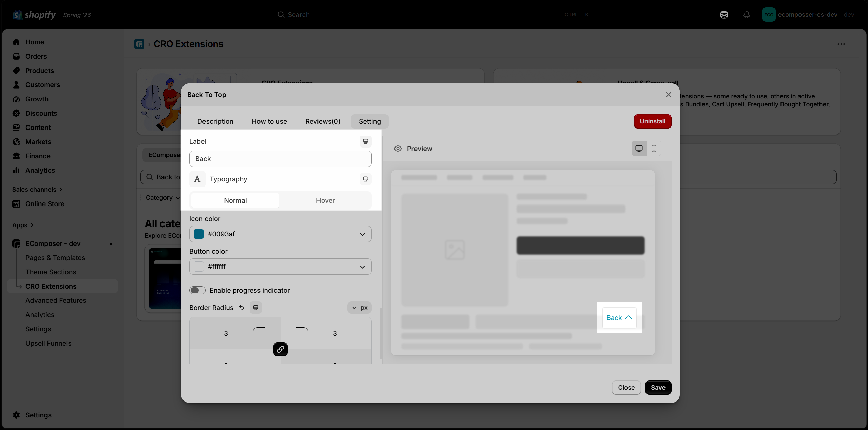Screen dimensions: 868x430
Task: Switch to the Description tab
Action: point(215,121)
